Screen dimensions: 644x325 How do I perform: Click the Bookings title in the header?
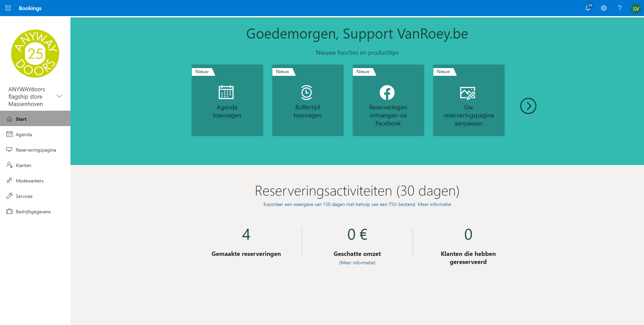[30, 8]
